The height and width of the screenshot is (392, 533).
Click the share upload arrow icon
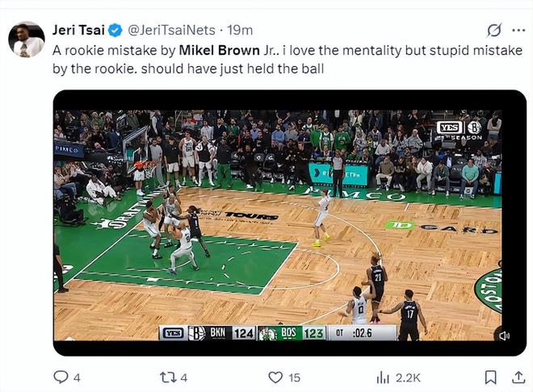pos(518,377)
